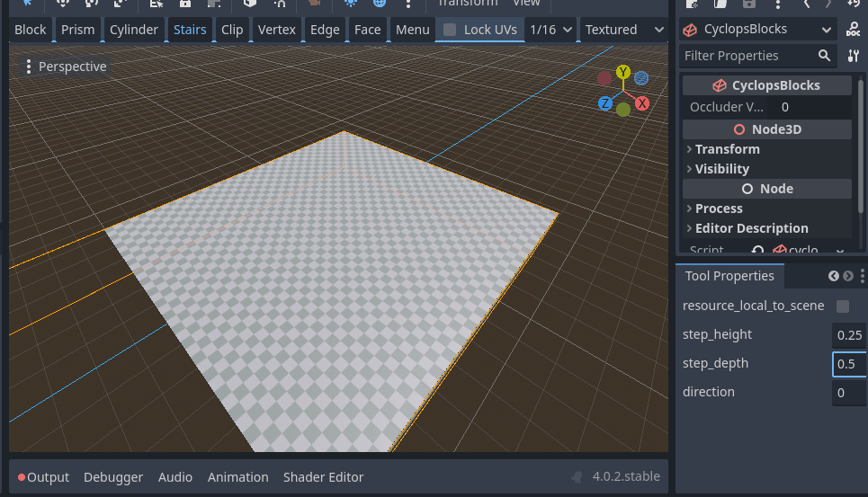Open the viewport toolbar three-dots options
The height and width of the screenshot is (497, 868).
(x=408, y=4)
